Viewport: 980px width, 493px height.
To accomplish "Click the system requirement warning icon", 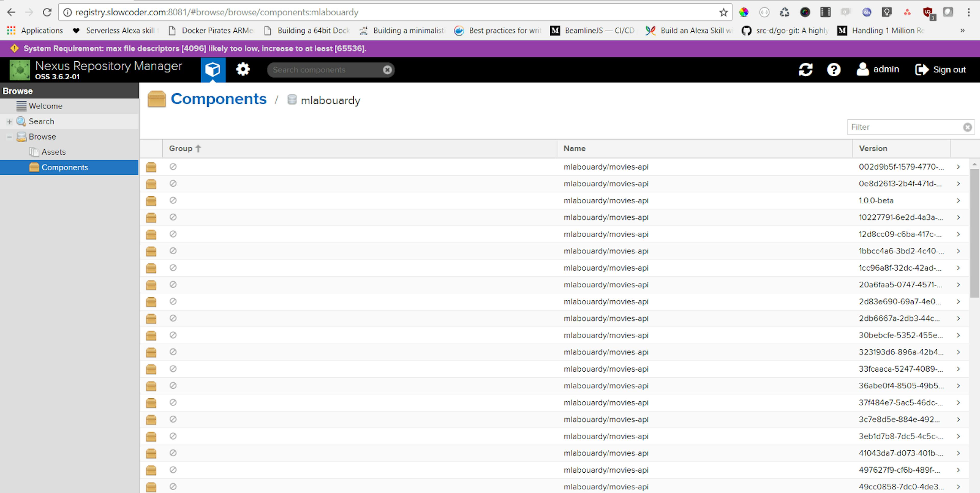I will [x=15, y=48].
